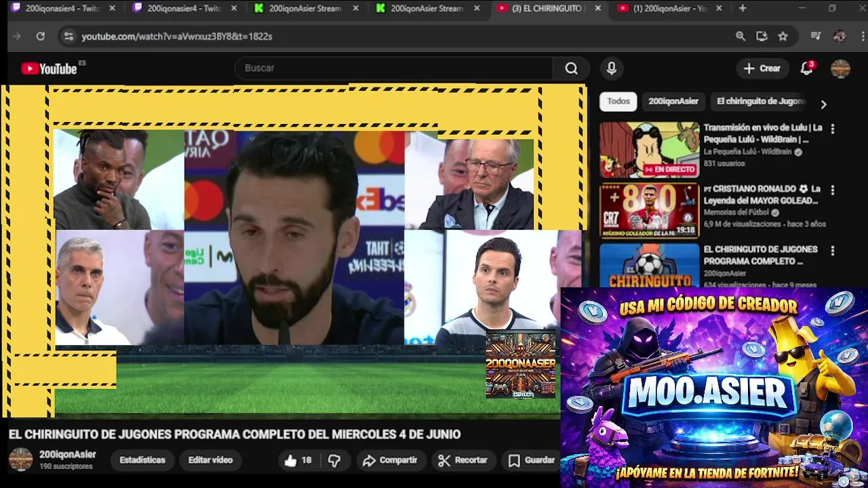Start voice search with microphone icon
The width and height of the screenshot is (868, 488).
(x=612, y=68)
